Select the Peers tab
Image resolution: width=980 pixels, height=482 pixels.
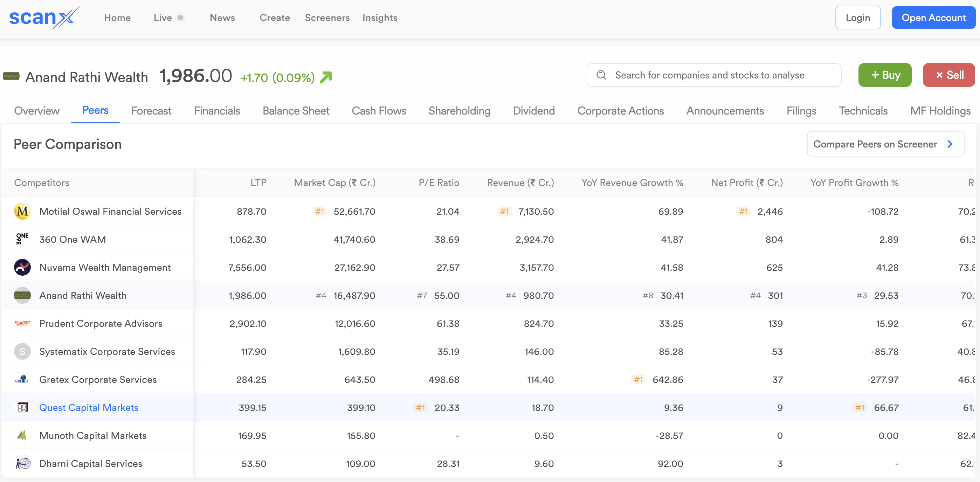[x=95, y=110]
